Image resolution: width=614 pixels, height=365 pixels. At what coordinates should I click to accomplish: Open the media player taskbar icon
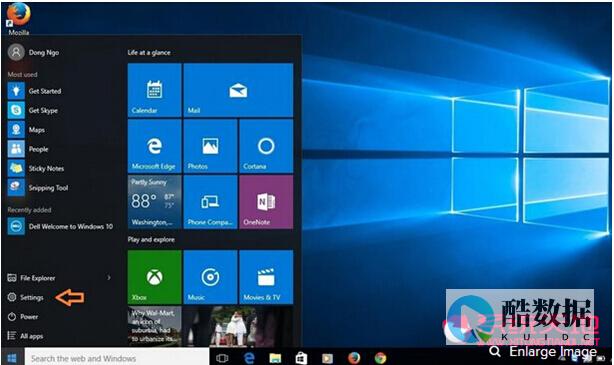(x=327, y=358)
